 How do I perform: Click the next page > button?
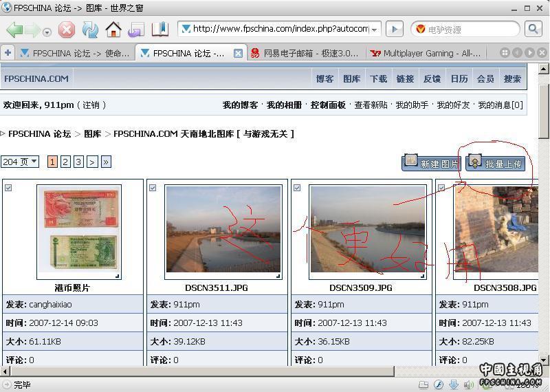point(92,162)
